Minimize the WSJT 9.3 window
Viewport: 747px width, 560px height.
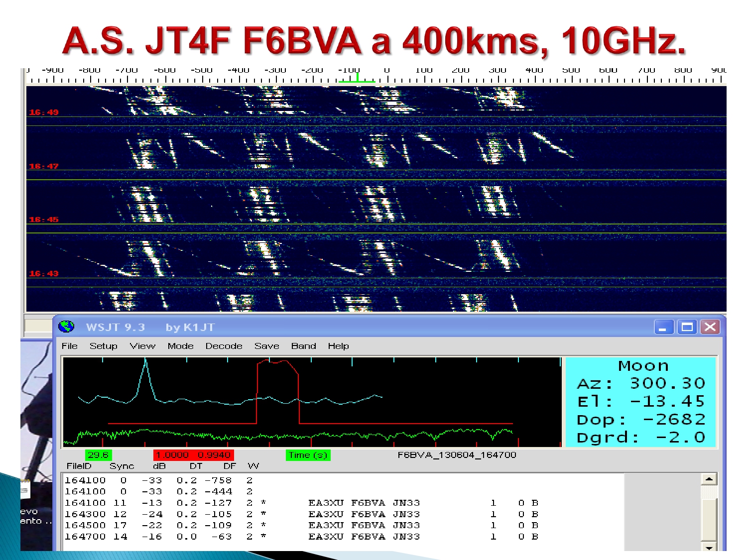663,327
